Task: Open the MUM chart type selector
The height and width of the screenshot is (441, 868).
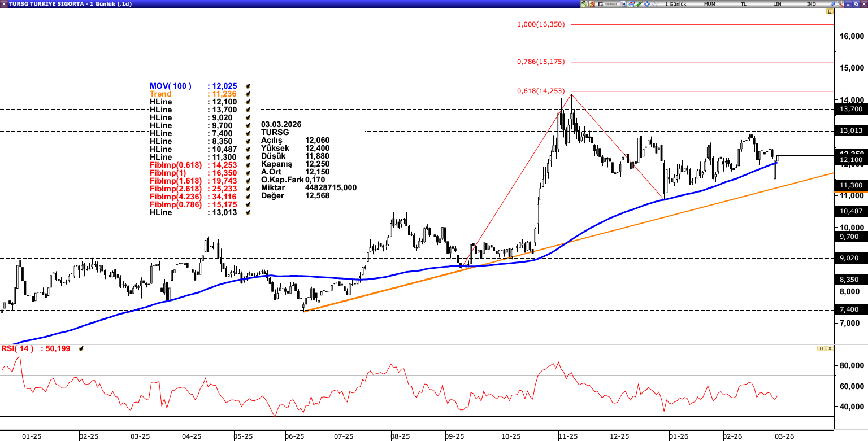Action: [709, 4]
